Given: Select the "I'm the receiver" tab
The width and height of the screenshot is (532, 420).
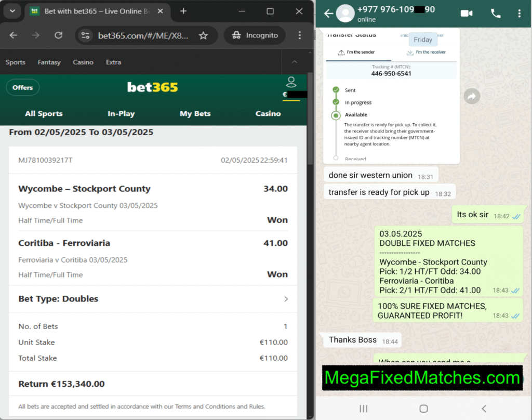Looking at the screenshot, I should click(x=426, y=52).
